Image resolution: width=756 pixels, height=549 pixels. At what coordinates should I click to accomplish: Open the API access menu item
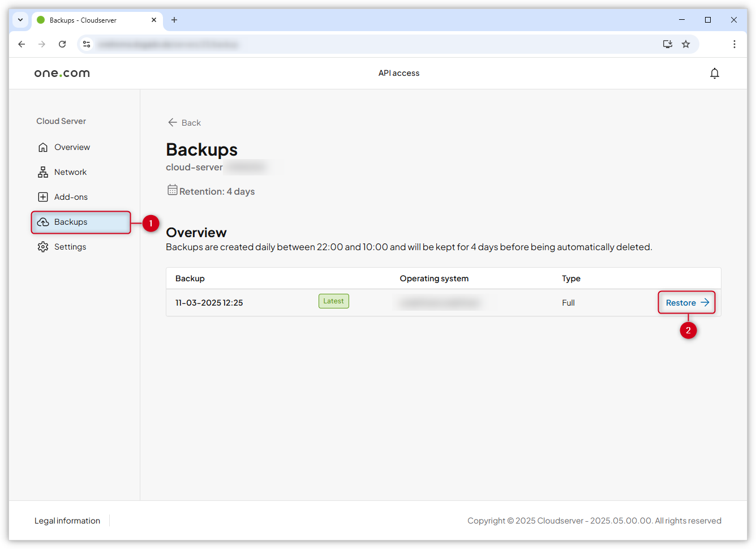[398, 72]
